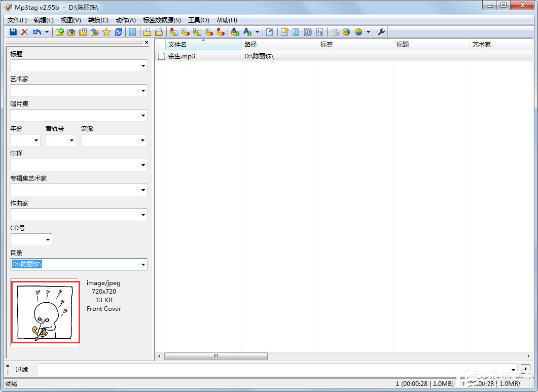Click the front cover art thumbnail
Screen dimensions: 538x392
(45, 312)
